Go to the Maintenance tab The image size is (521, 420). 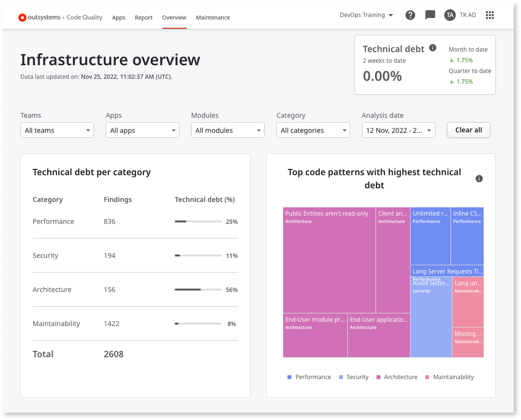pos(213,18)
